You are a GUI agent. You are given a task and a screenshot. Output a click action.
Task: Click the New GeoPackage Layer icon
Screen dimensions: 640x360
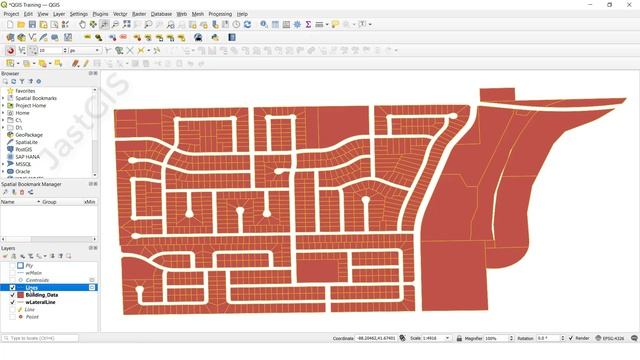click(21, 38)
